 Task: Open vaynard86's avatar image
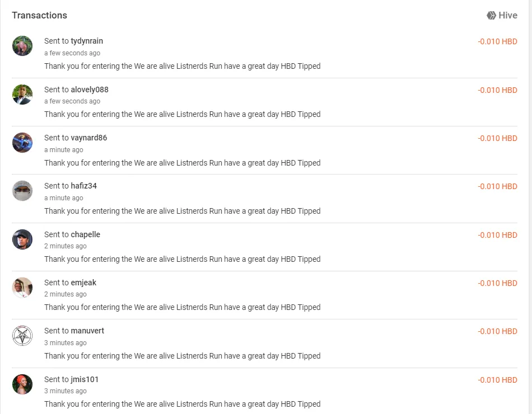pyautogui.click(x=22, y=143)
